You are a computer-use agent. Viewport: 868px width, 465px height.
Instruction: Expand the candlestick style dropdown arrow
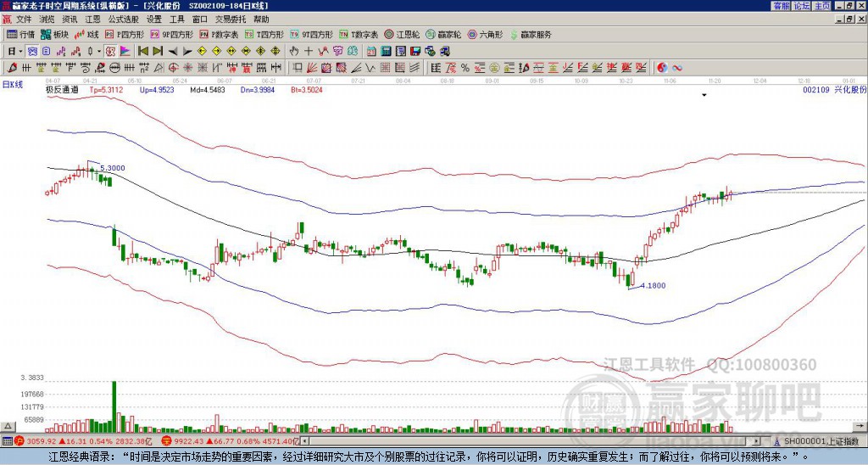pos(99,52)
